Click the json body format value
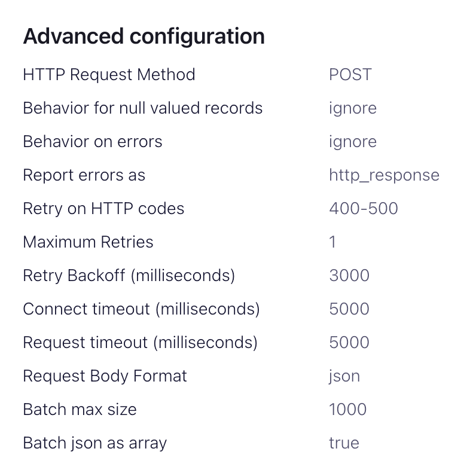The height and width of the screenshot is (476, 470). [344, 376]
